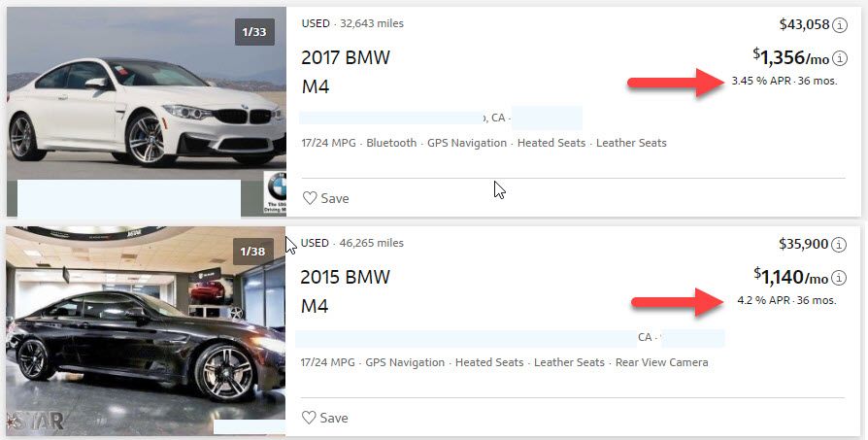Click info icon beside $1,356/mo payment
This screenshot has height=440, width=868.
point(840,58)
